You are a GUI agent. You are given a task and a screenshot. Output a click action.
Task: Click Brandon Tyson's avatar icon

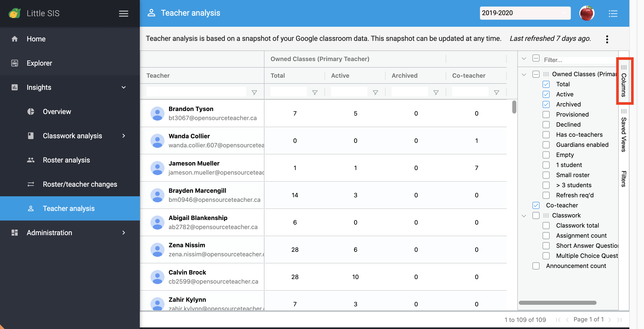(157, 113)
